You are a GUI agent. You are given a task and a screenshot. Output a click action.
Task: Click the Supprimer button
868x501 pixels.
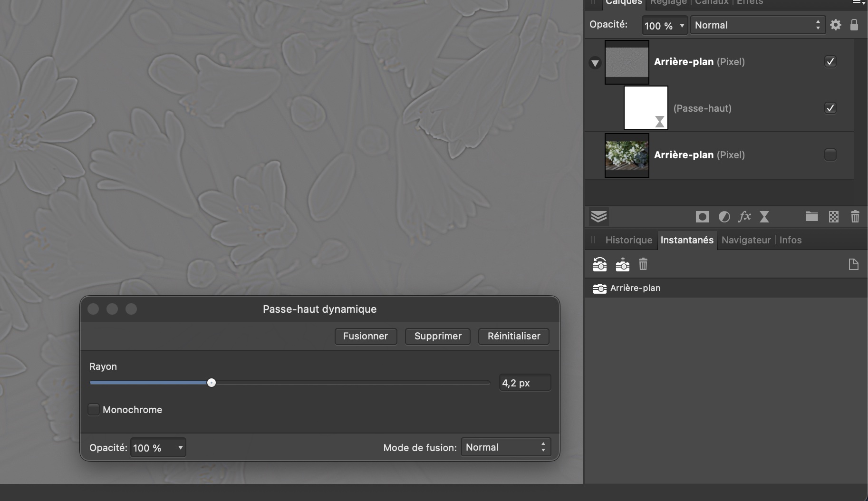click(x=438, y=336)
